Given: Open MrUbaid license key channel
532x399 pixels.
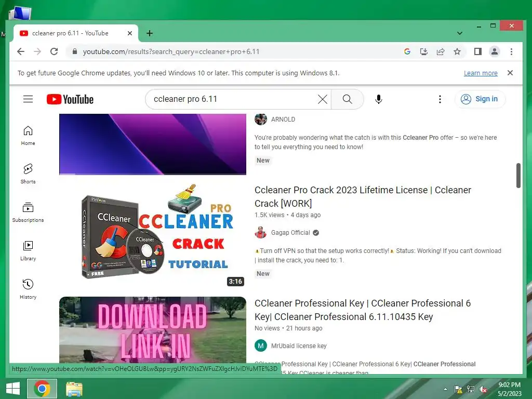Looking at the screenshot, I should [x=299, y=346].
